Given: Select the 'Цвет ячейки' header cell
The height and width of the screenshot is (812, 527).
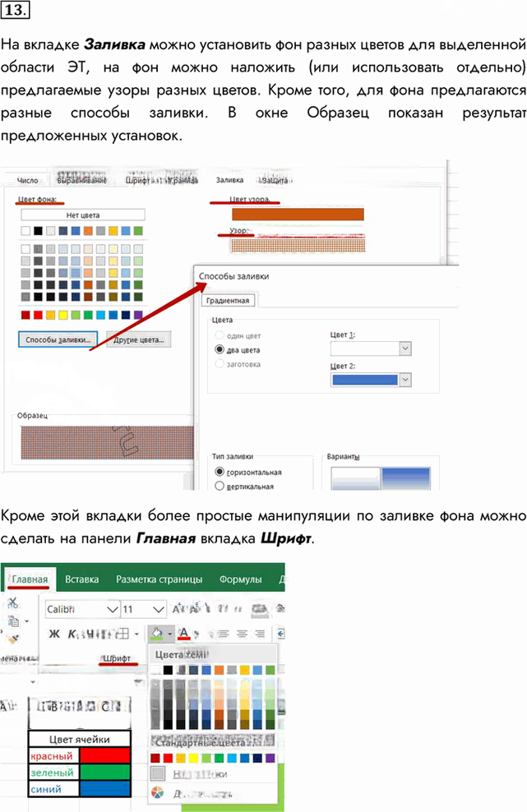Looking at the screenshot, I should tap(79, 740).
